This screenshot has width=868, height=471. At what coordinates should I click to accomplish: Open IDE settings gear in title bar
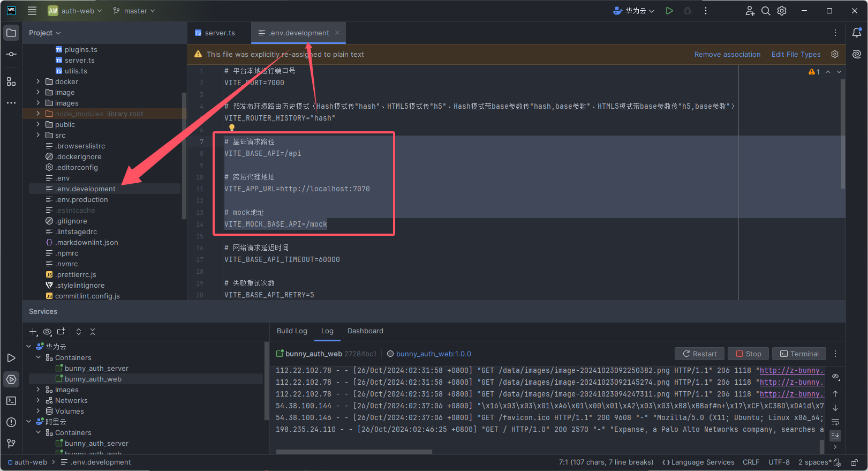click(x=782, y=11)
